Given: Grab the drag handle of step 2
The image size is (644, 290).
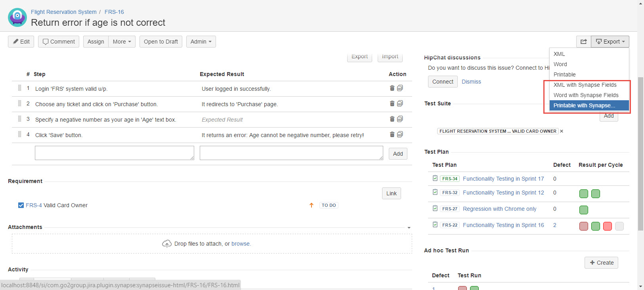Looking at the screenshot, I should (19, 103).
